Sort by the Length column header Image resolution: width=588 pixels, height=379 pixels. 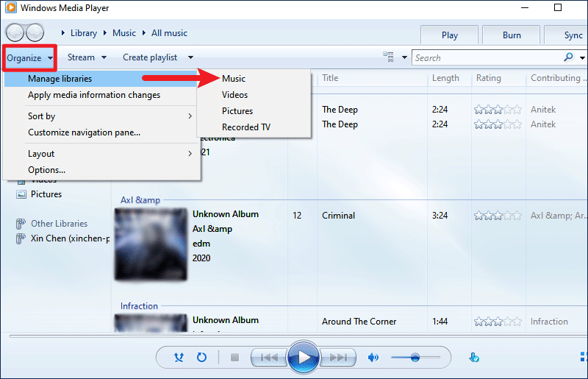tap(449, 78)
